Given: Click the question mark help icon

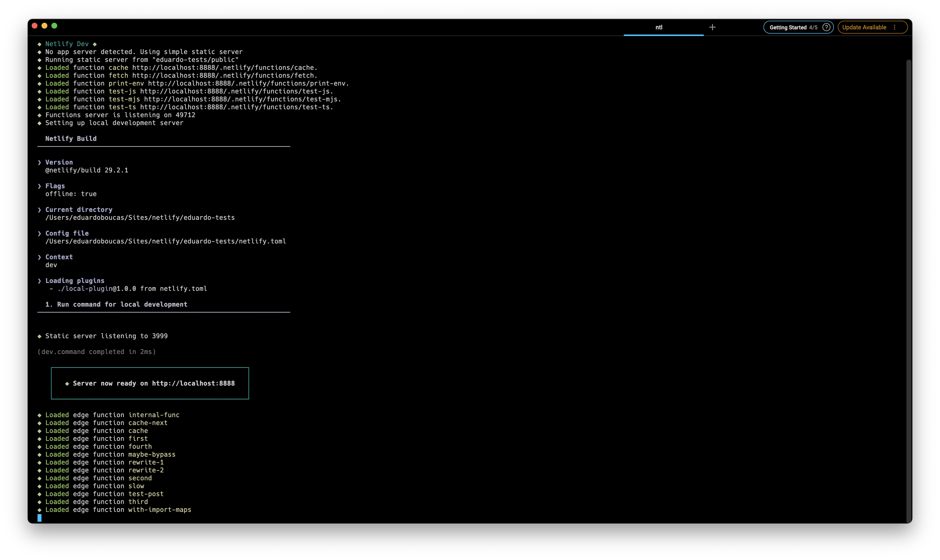Looking at the screenshot, I should (826, 27).
